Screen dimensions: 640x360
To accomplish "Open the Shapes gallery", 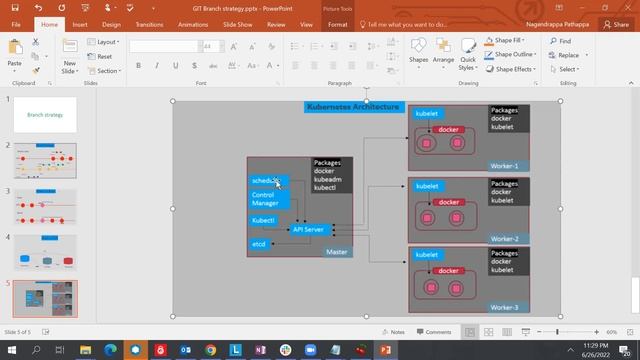I will pos(418,54).
